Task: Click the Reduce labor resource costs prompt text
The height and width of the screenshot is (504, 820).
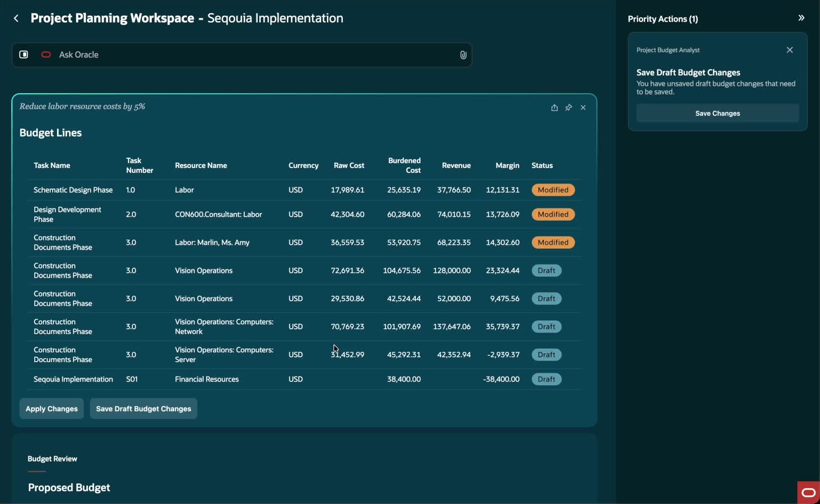Action: point(82,106)
